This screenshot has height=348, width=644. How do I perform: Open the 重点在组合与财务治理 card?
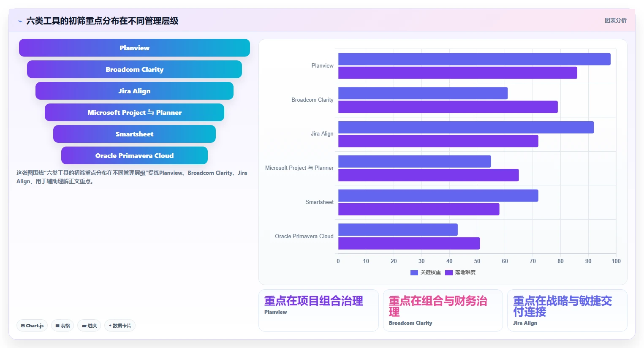click(443, 310)
